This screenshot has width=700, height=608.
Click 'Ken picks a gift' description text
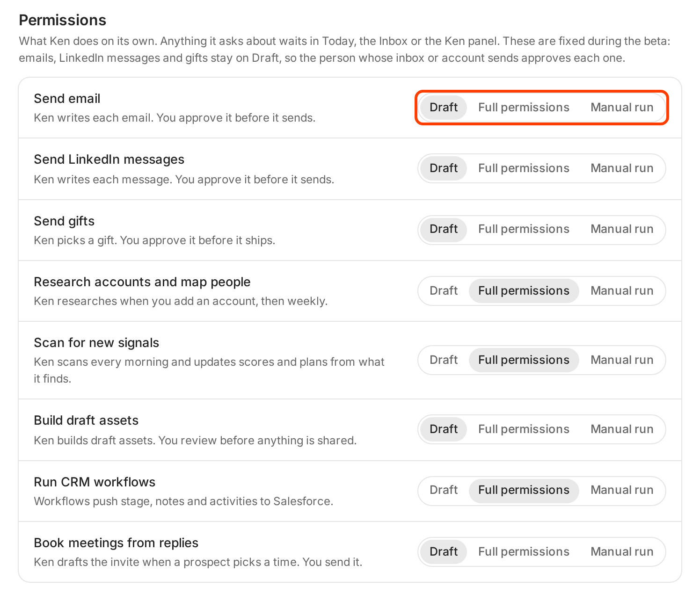pos(154,240)
